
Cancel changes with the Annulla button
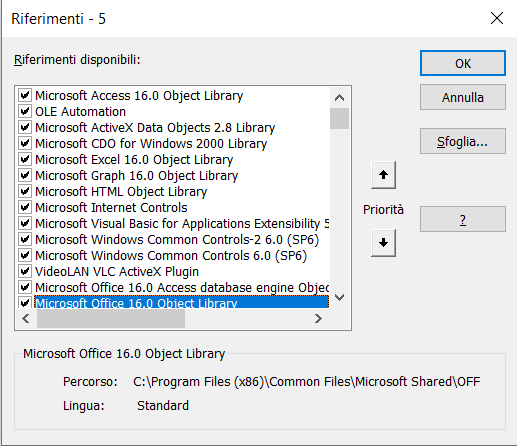coord(463,97)
